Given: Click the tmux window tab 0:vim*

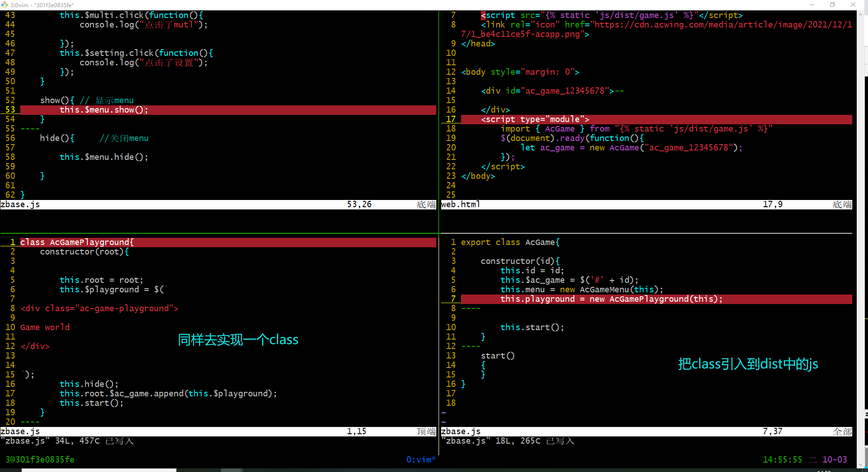Looking at the screenshot, I should tap(421, 459).
